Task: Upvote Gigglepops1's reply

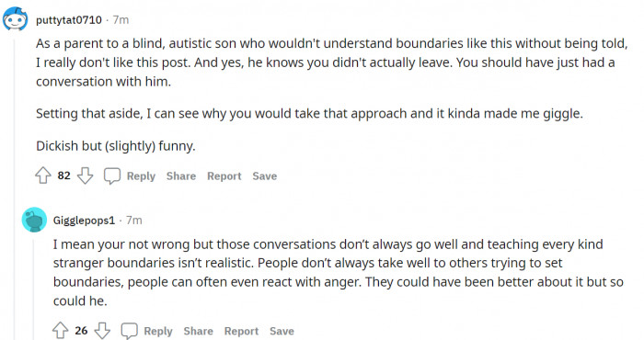Action: click(61, 331)
